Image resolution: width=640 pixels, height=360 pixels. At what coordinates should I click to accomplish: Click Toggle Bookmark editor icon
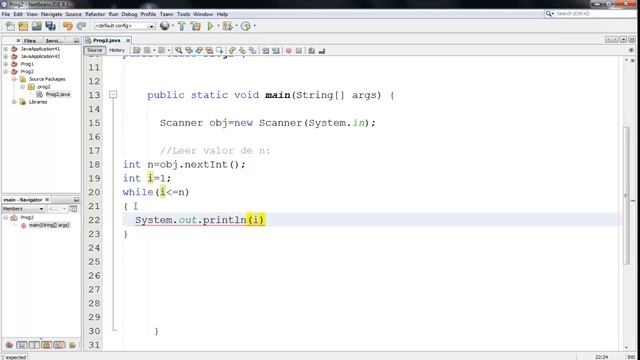pyautogui.click(x=253, y=51)
